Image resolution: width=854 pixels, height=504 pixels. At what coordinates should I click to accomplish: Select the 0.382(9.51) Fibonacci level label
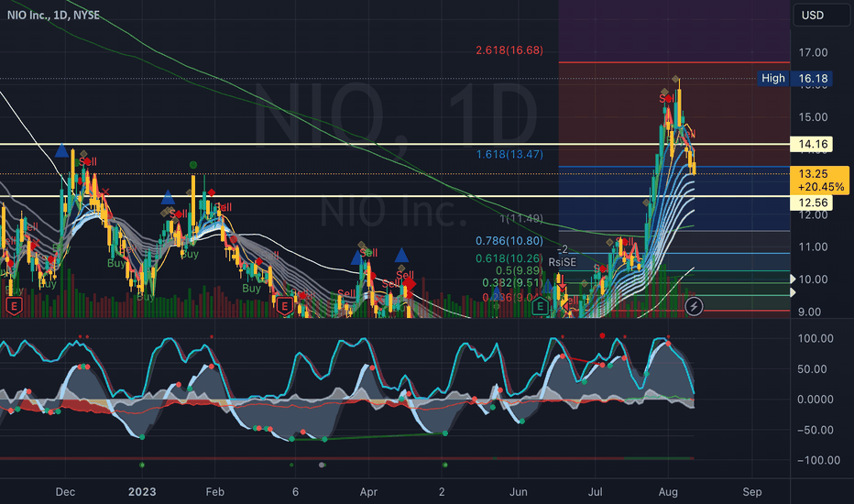click(512, 283)
